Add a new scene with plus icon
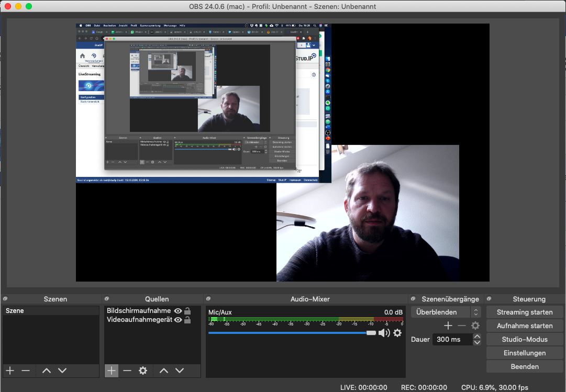566x392 pixels. point(10,371)
